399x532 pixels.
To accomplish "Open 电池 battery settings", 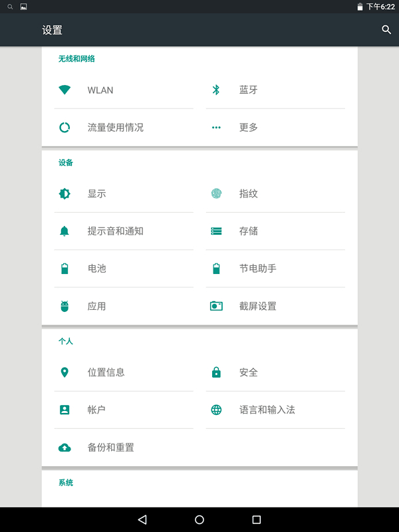I will 97,269.
